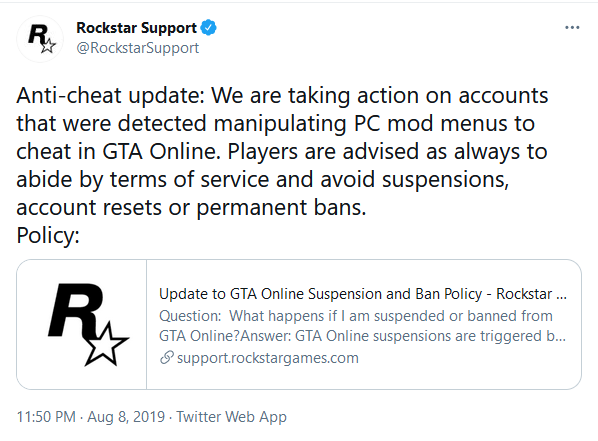This screenshot has width=598, height=441.
Task: Click the card description starting 'Question: What happens'
Action: point(362,326)
